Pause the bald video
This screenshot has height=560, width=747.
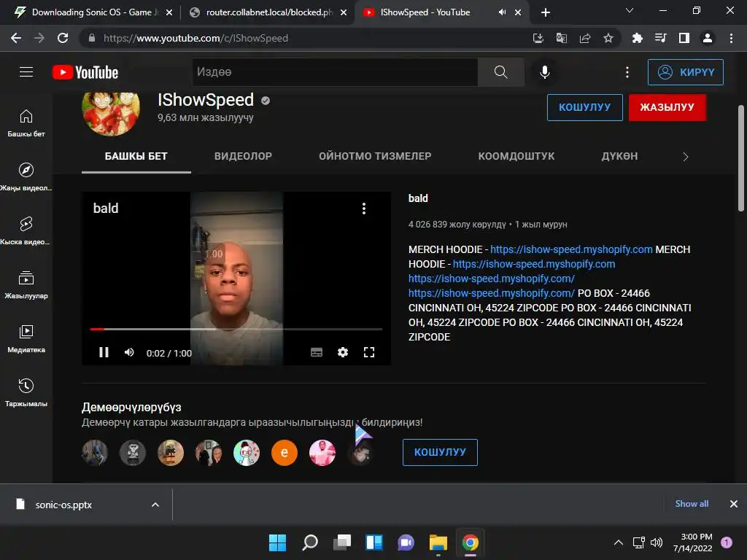pos(104,352)
